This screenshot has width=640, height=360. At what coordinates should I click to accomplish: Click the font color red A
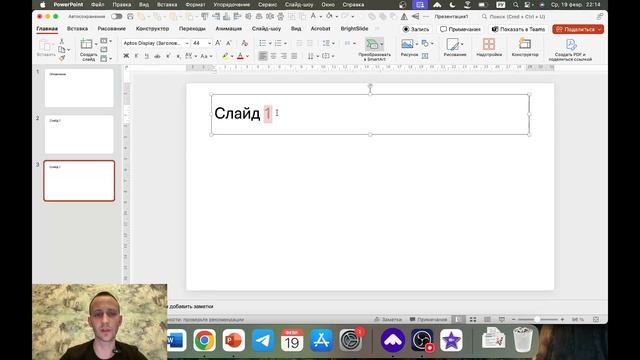[240, 56]
